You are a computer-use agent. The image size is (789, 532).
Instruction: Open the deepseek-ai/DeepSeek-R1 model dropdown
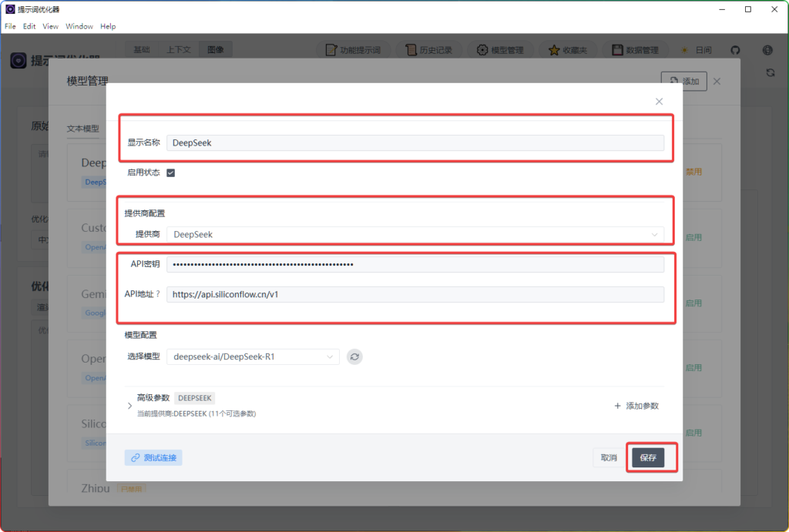pos(253,356)
